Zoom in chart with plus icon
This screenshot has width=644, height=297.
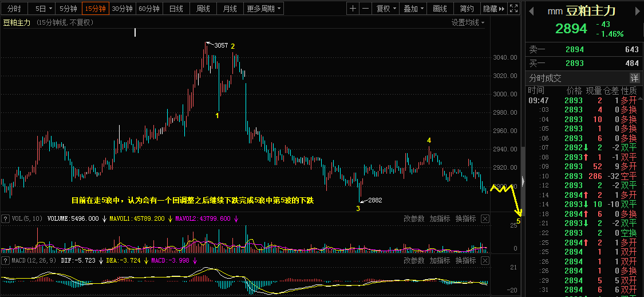click(x=353, y=8)
